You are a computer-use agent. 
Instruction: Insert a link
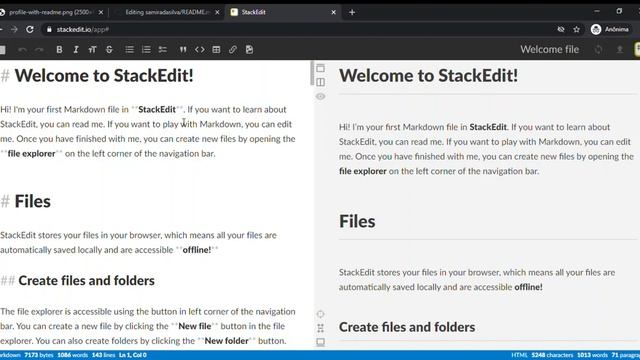pyautogui.click(x=233, y=50)
